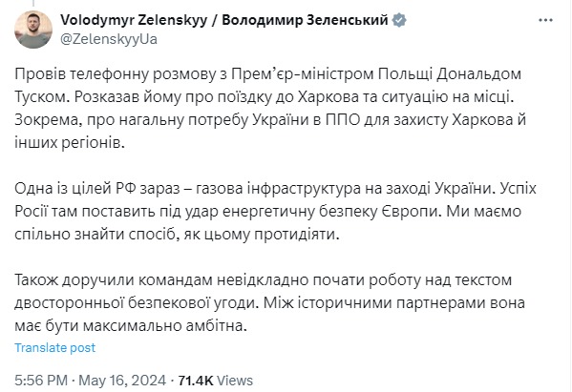Click the English name Volodymyr Zelenskyy
This screenshot has height=392, width=572.
[x=134, y=20]
